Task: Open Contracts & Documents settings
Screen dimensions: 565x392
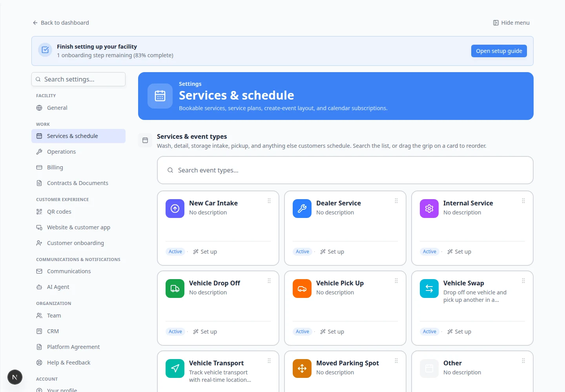Action: pos(78,183)
